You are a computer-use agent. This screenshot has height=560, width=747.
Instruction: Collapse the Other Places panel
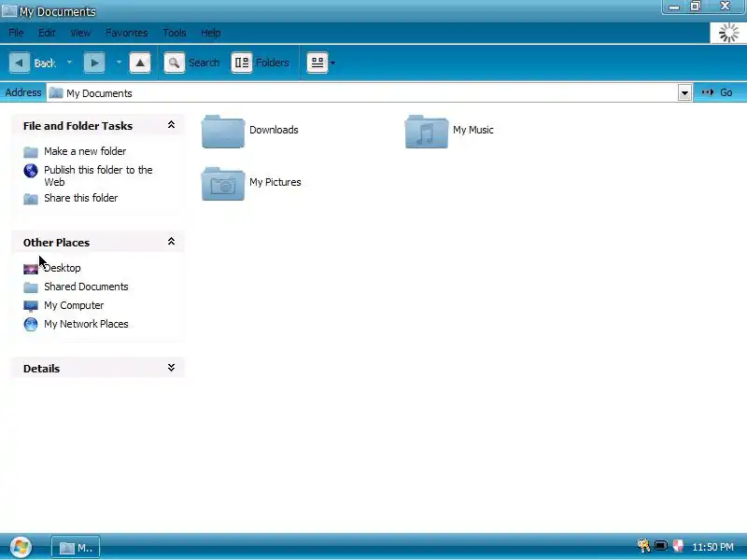click(171, 242)
